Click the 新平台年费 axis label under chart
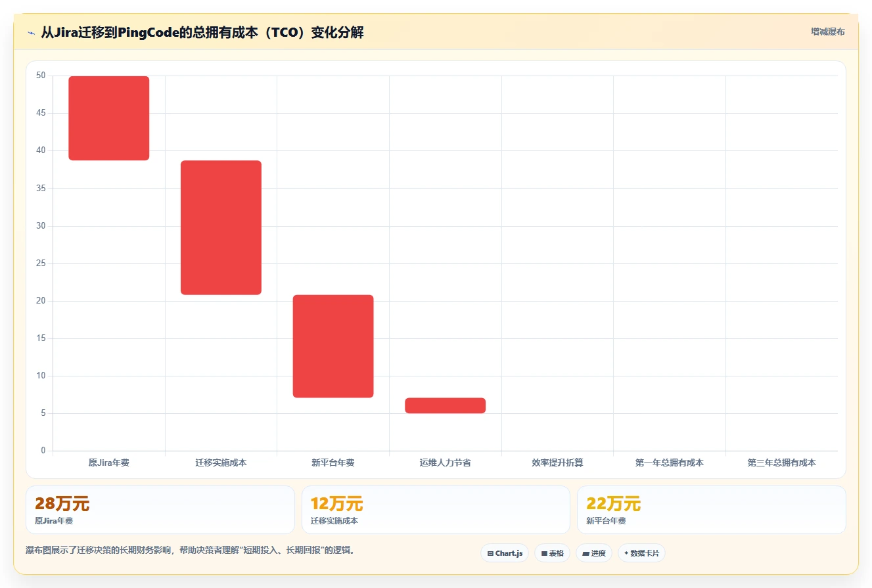The width and height of the screenshot is (872, 588). coord(333,463)
